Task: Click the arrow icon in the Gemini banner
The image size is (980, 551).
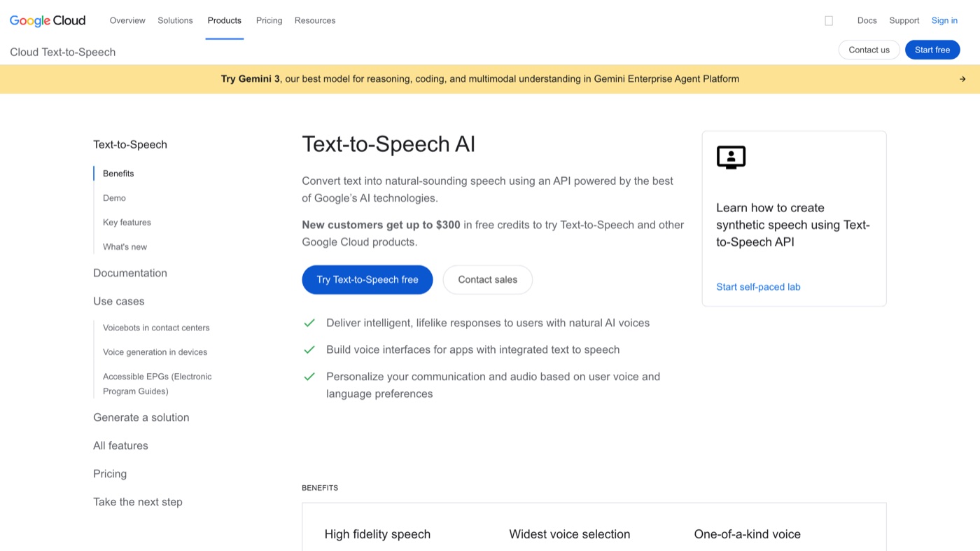Action: 962,79
